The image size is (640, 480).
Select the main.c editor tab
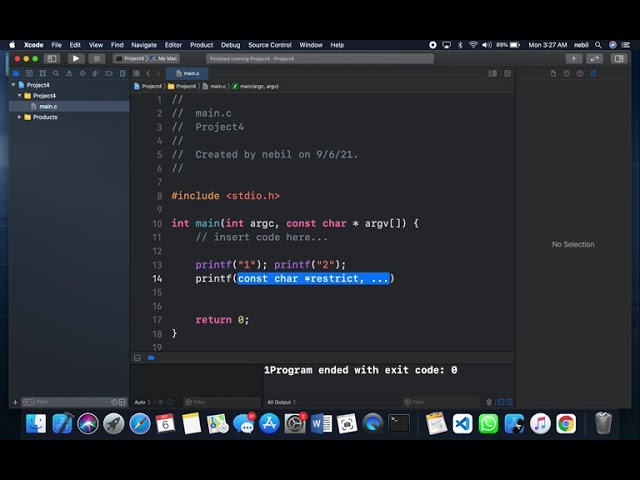click(x=187, y=73)
